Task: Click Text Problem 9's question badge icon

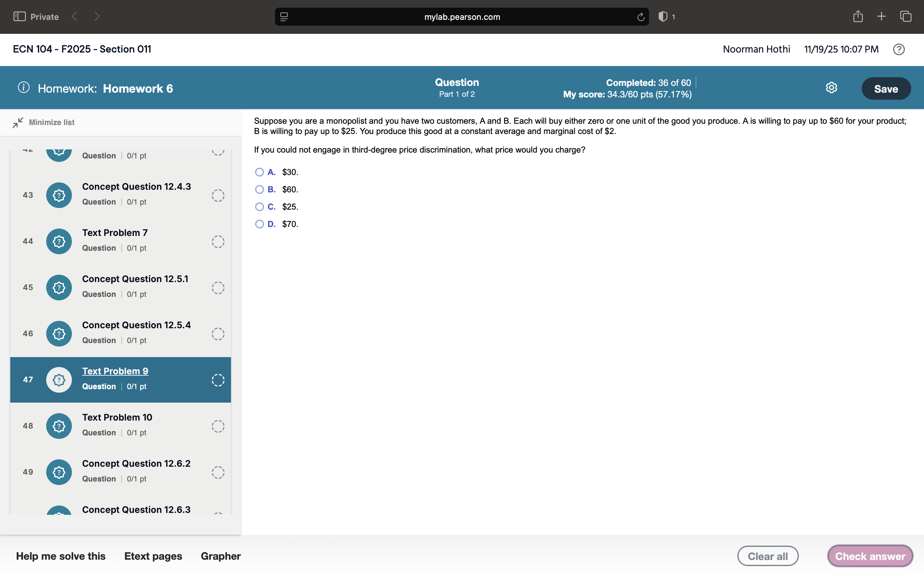Action: click(59, 380)
